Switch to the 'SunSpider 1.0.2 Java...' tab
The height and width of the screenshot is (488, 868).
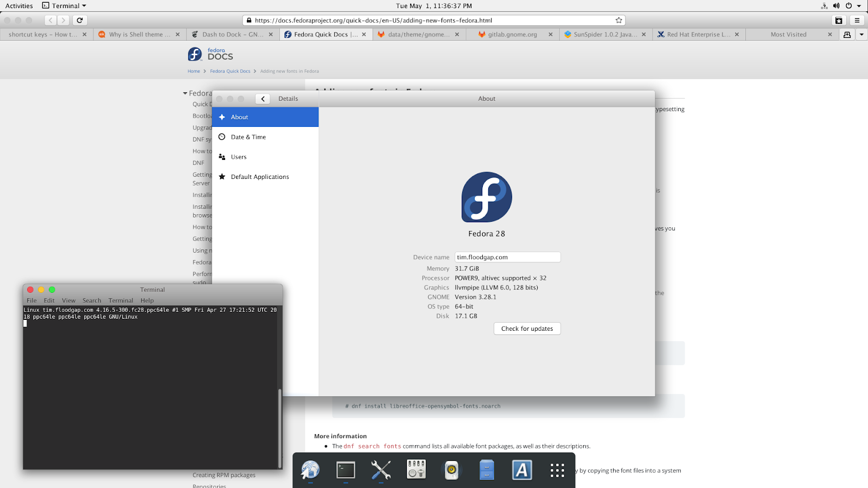(x=605, y=34)
